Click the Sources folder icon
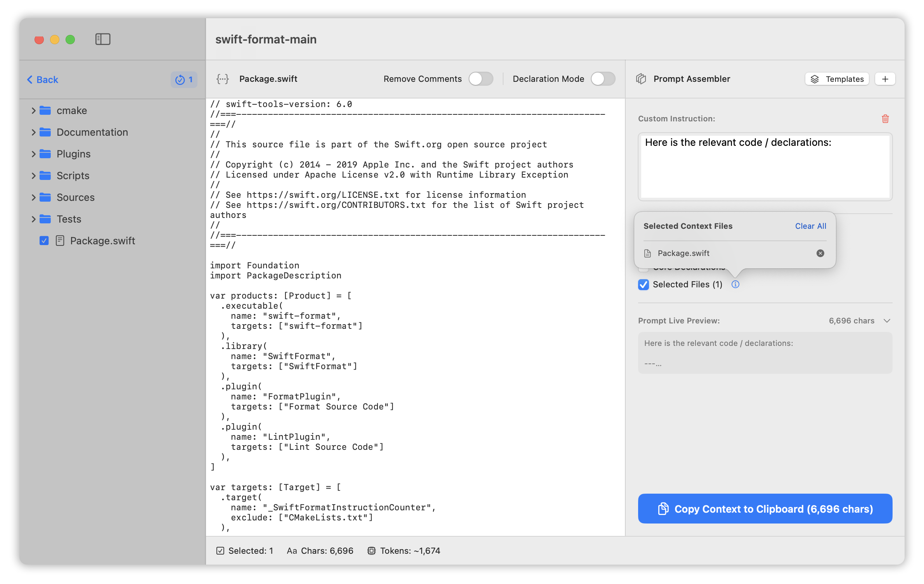 point(45,197)
